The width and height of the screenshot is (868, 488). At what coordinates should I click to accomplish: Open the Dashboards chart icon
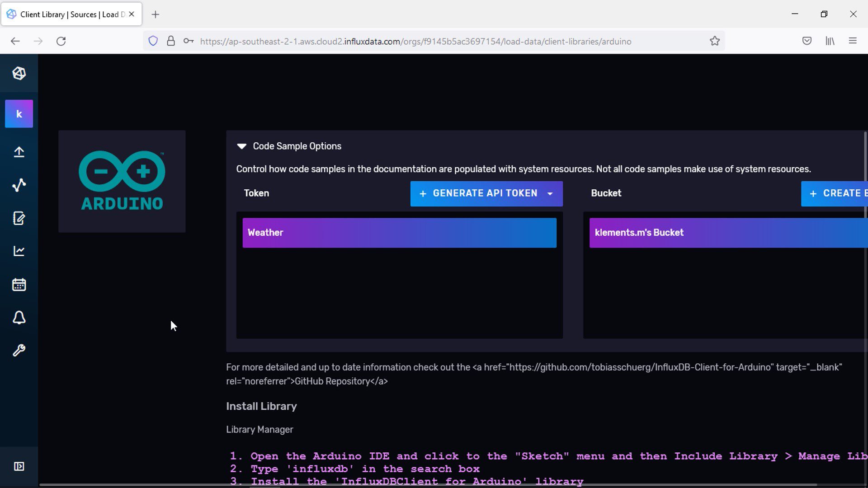coord(19,251)
